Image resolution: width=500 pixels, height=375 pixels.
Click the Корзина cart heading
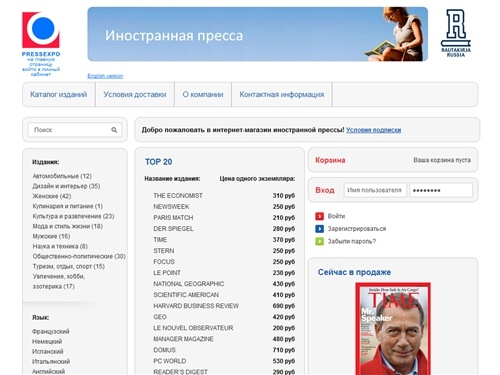click(330, 160)
